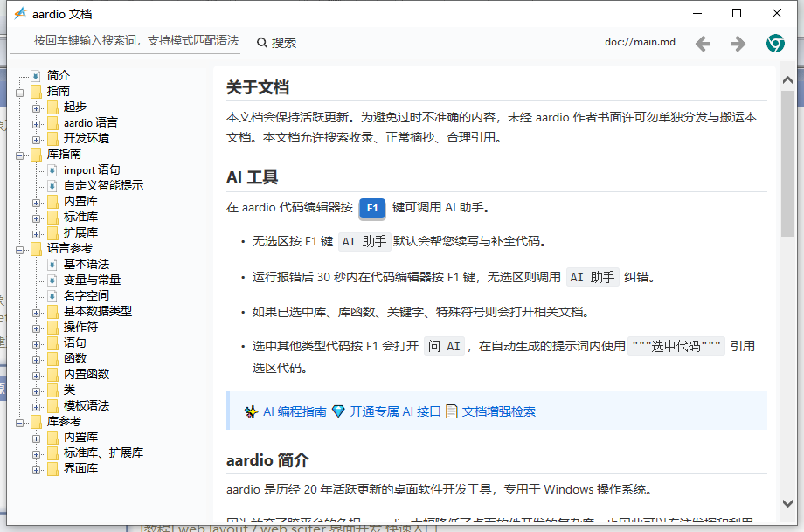Click the forward navigation arrow

(x=738, y=44)
